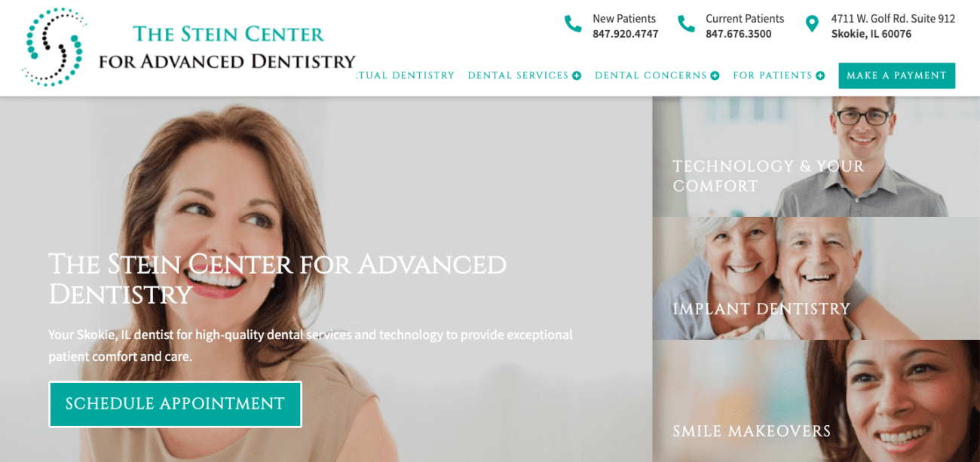Click the Schedule Appointment button

tap(175, 404)
